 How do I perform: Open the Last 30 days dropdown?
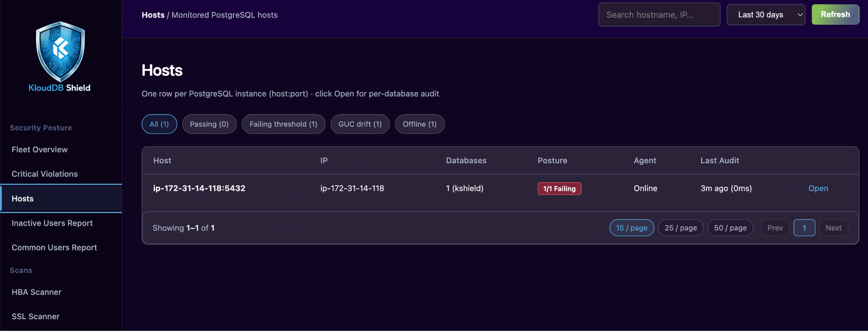766,15
